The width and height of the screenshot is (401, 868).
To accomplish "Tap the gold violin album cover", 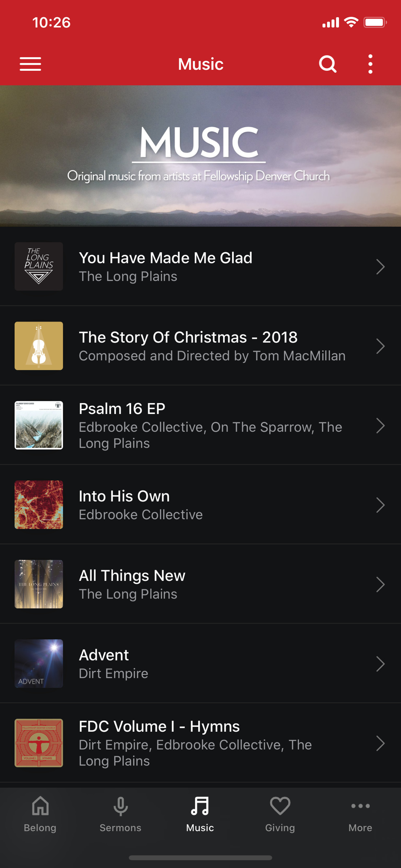I will tap(39, 346).
